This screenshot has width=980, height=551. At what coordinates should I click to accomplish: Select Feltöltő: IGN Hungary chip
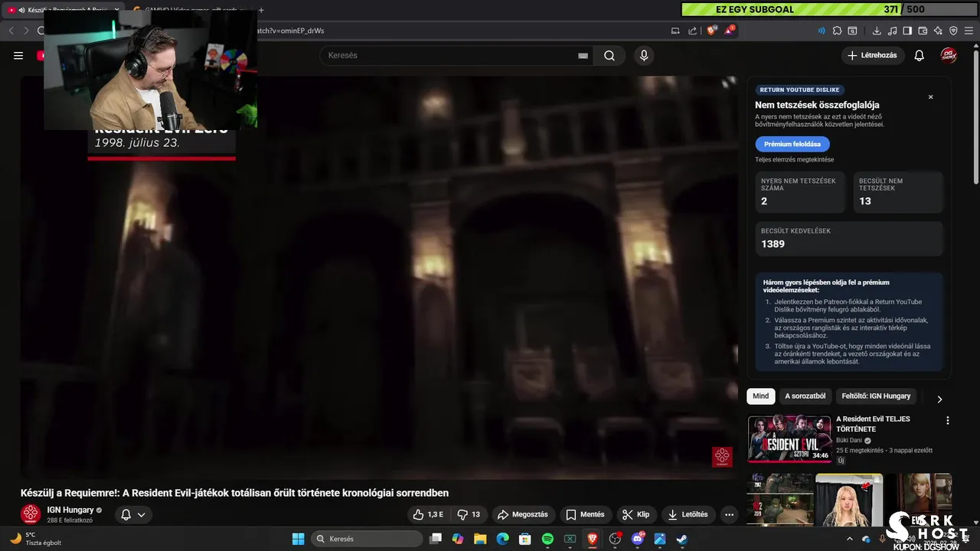(x=876, y=396)
